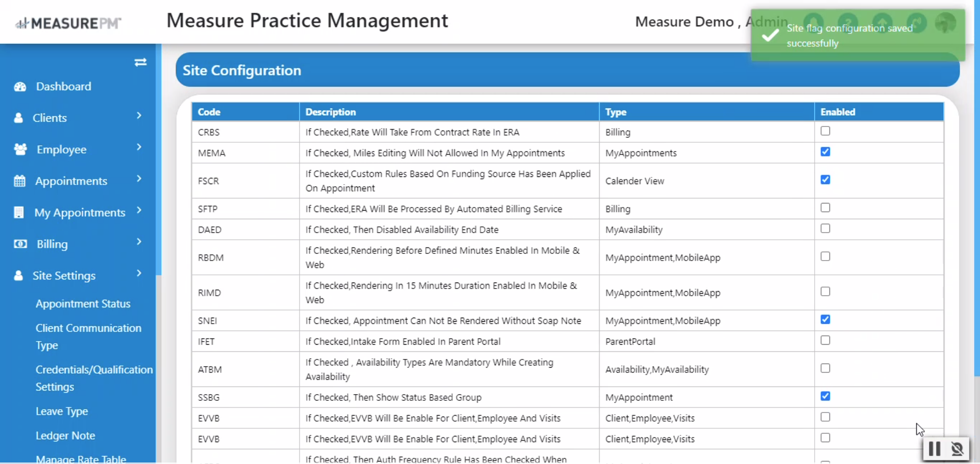Click the Code column header
Screen dimensions: 980x464
click(246, 112)
